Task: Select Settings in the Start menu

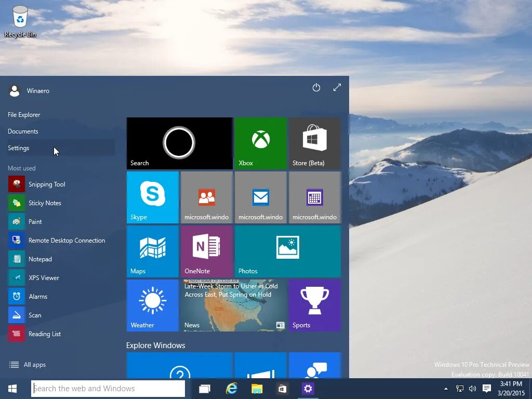Action: (x=61, y=148)
